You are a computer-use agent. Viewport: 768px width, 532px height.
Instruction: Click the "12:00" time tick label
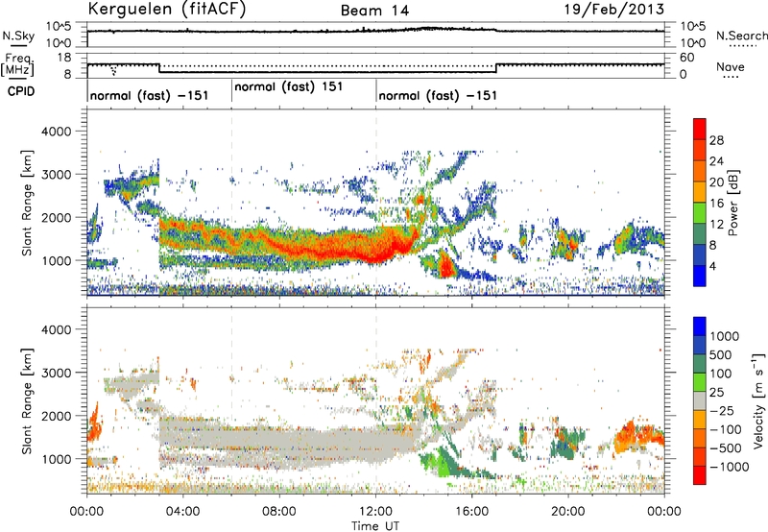point(375,512)
